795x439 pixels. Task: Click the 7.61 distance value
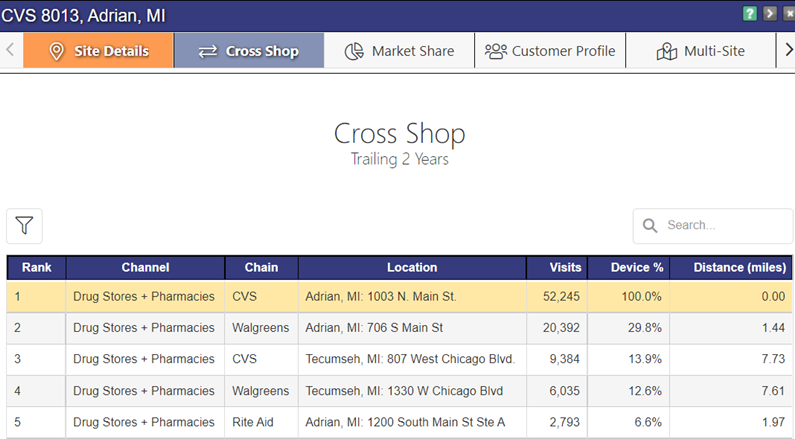click(773, 391)
